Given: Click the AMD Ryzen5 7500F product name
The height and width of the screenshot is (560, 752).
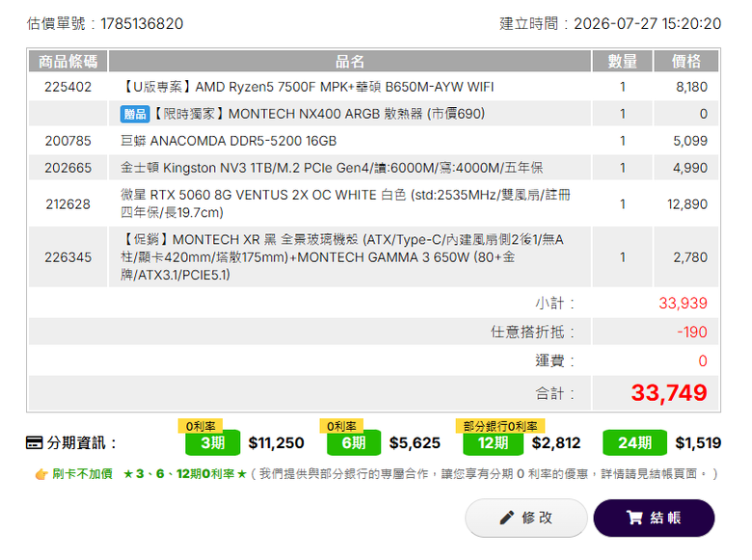Looking at the screenshot, I should pyautogui.click(x=307, y=87).
